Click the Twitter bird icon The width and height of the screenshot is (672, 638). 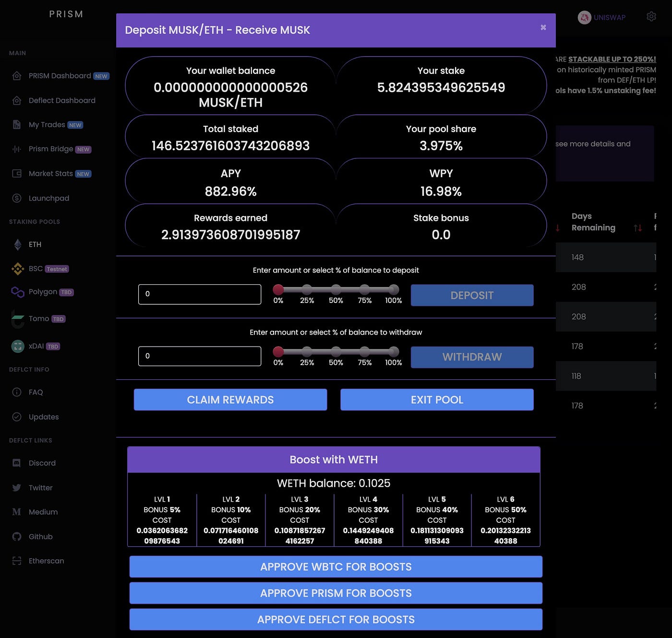click(17, 488)
